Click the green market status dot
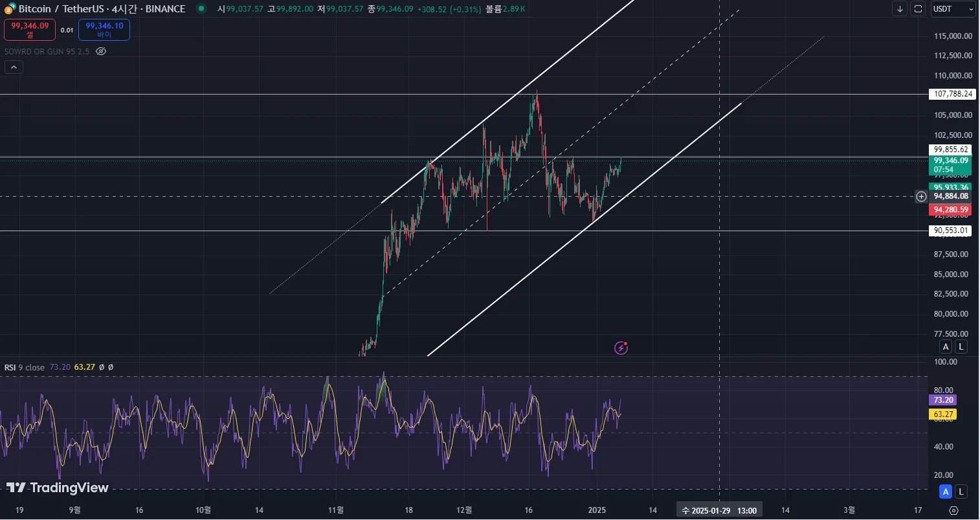 click(202, 8)
